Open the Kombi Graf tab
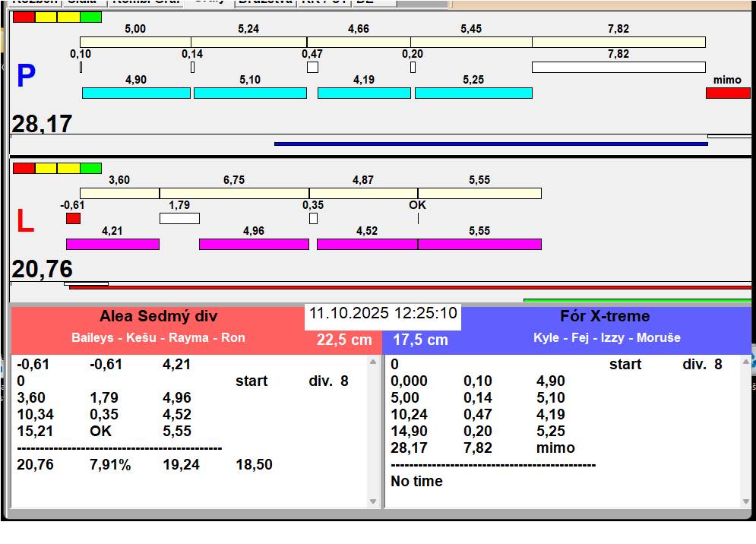Screen dimensions: 756x544 click(147, 2)
